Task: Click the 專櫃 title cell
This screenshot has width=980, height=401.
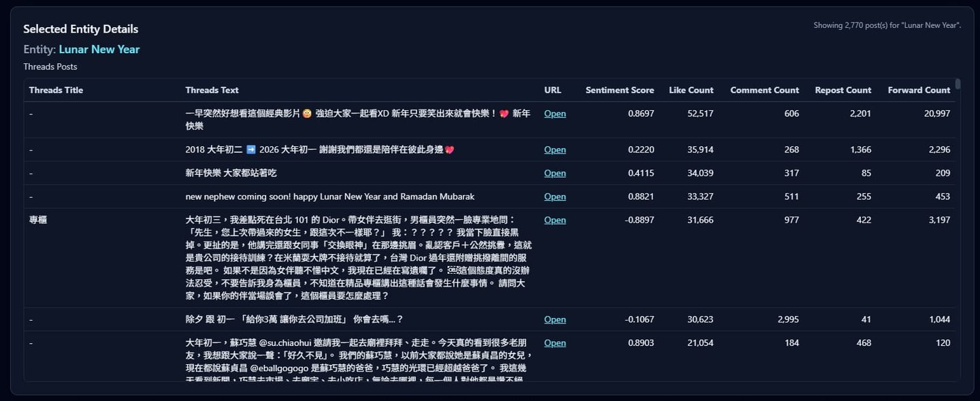Action: tap(37, 220)
